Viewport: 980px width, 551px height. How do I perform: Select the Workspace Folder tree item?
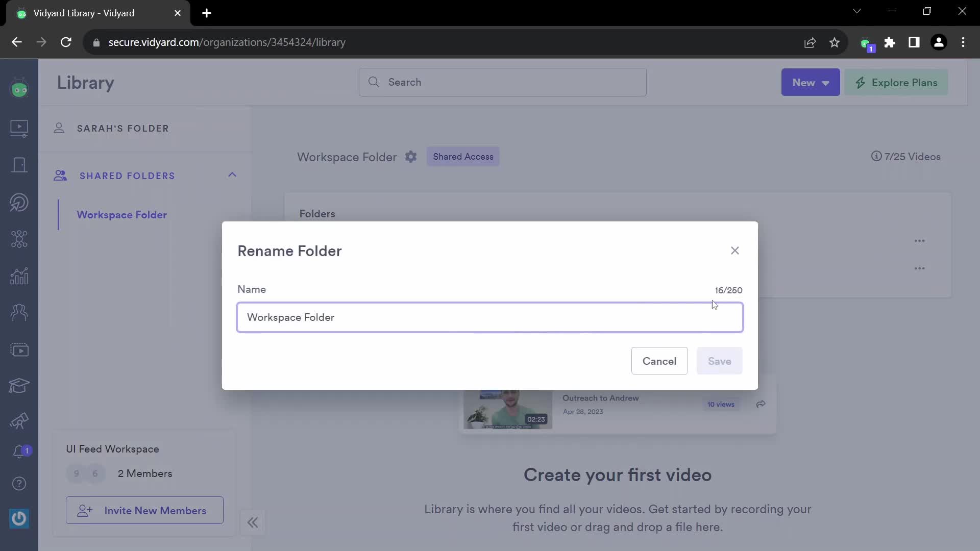(122, 215)
